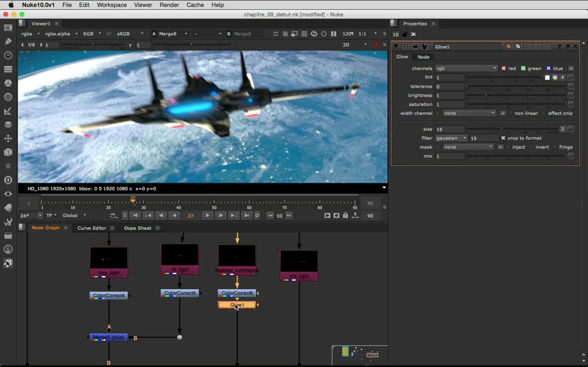588x367 pixels.
Task: Open the Render menu
Action: pyautogui.click(x=169, y=5)
